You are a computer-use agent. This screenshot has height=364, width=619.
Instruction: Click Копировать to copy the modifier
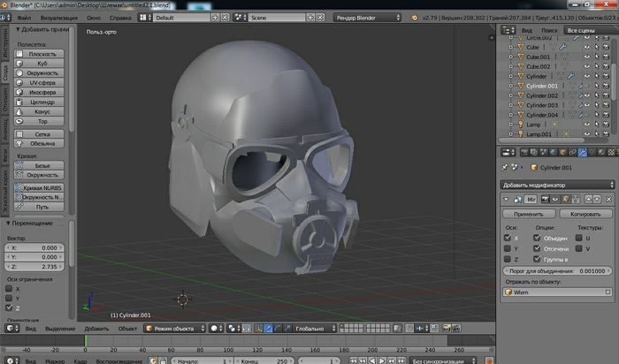(584, 214)
